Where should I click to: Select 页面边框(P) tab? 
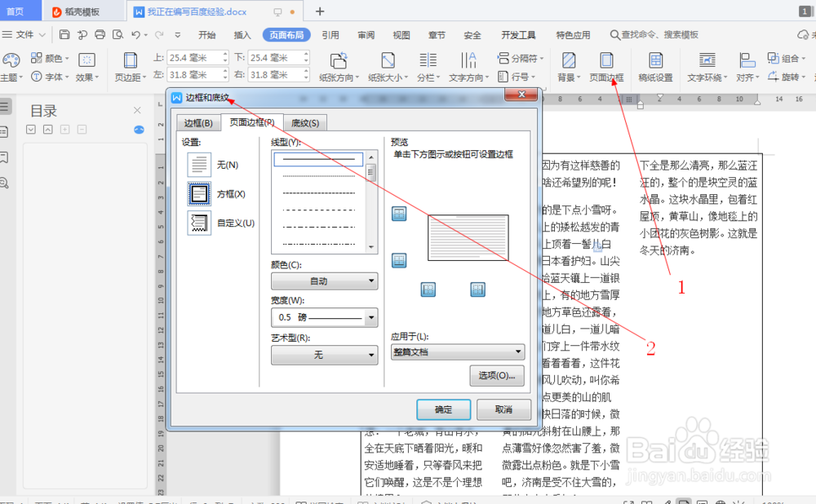tap(252, 122)
